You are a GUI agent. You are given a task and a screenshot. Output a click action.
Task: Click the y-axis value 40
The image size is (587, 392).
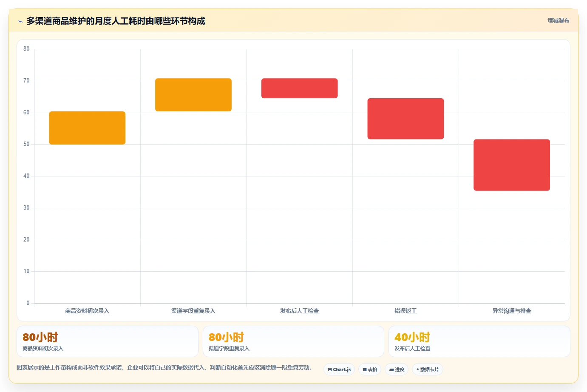tap(26, 176)
